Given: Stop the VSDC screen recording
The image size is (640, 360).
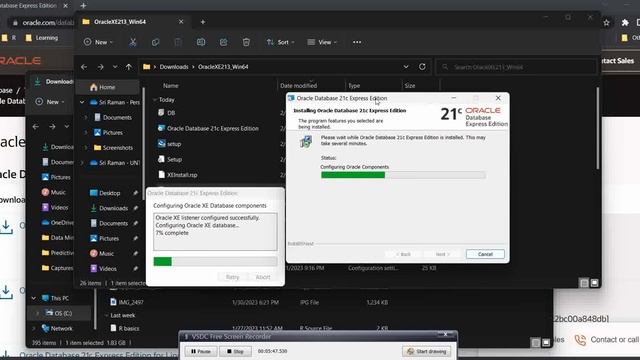Looking at the screenshot, I should pyautogui.click(x=235, y=351).
